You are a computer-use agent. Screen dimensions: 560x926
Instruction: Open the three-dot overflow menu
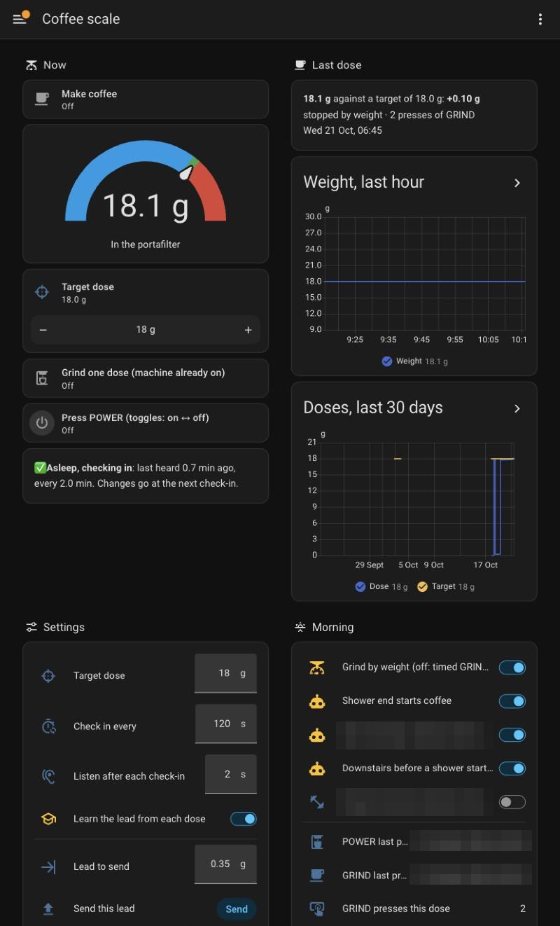tap(540, 19)
